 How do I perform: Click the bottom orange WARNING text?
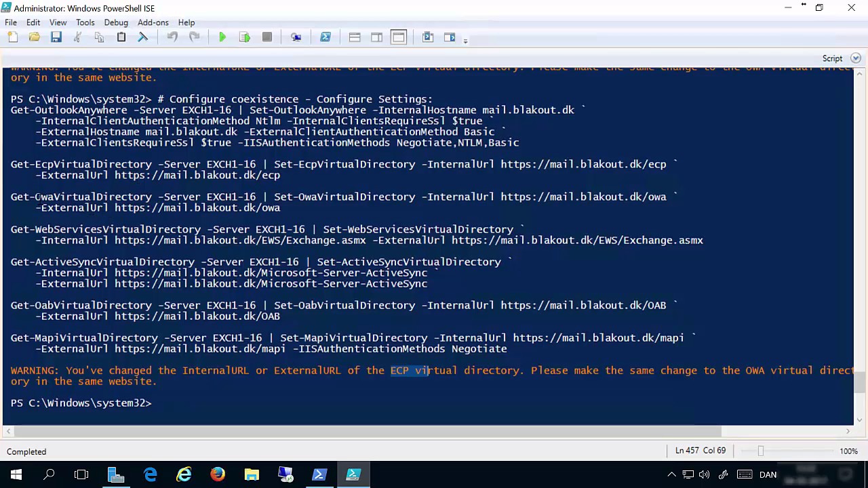pos(431,375)
